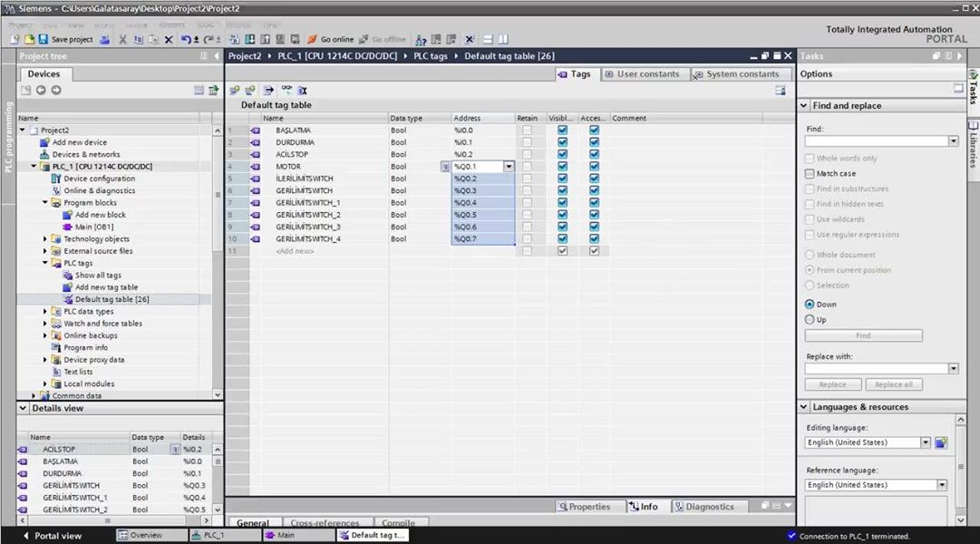Collapse the Find and replace section

click(804, 106)
